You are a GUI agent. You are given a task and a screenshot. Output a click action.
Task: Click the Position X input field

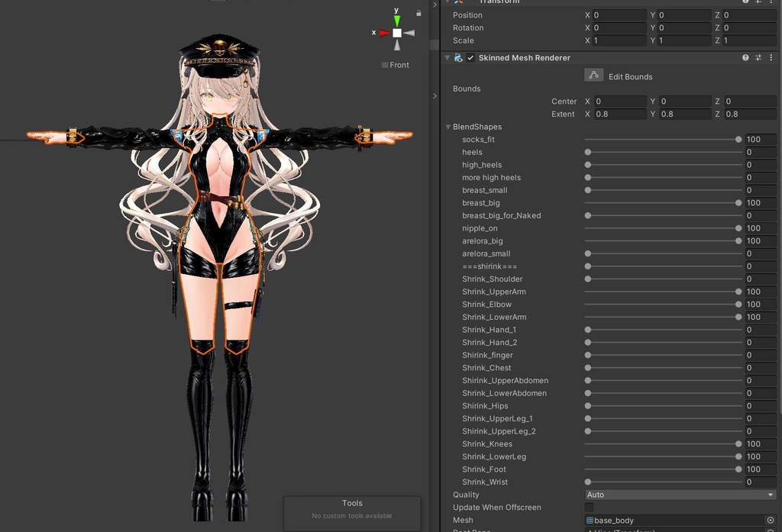619,15
